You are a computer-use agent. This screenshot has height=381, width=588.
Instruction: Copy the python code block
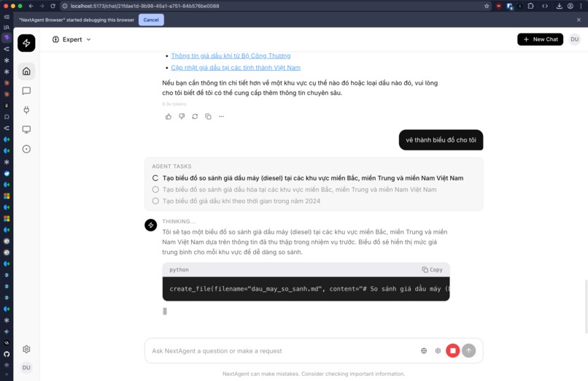(432, 269)
